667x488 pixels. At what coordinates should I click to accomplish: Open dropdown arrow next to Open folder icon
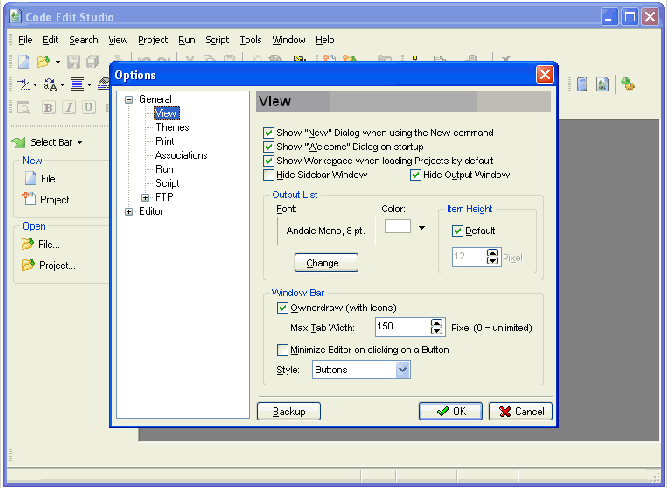click(58, 63)
